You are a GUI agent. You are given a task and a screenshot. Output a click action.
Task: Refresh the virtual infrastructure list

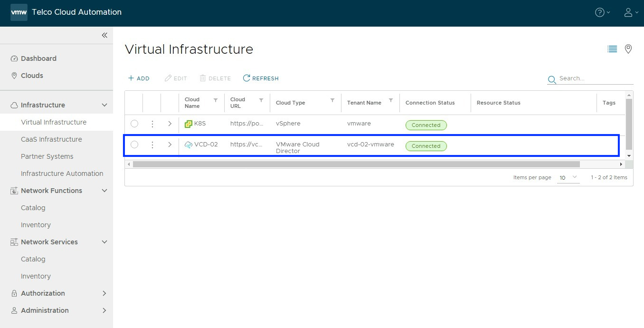coord(261,78)
